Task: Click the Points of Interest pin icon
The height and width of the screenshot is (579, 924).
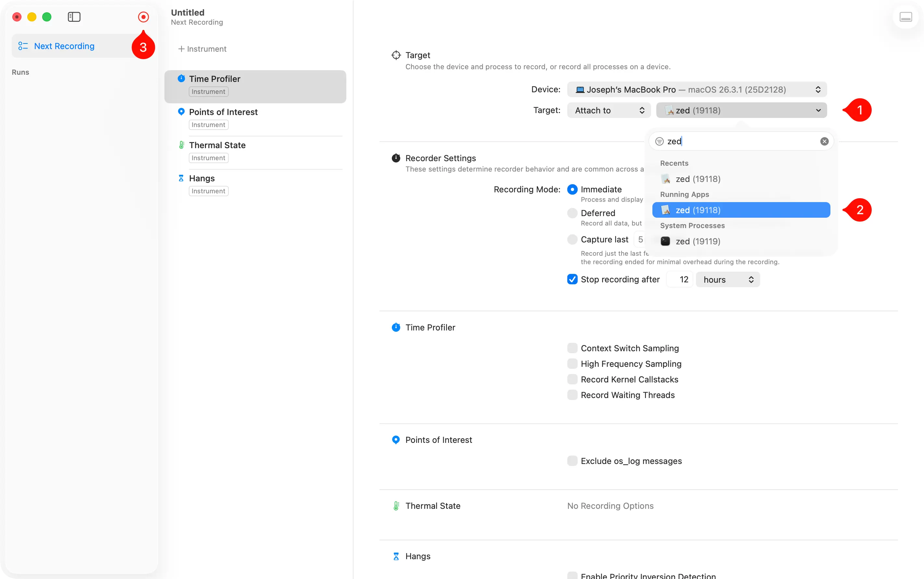Action: [181, 112]
